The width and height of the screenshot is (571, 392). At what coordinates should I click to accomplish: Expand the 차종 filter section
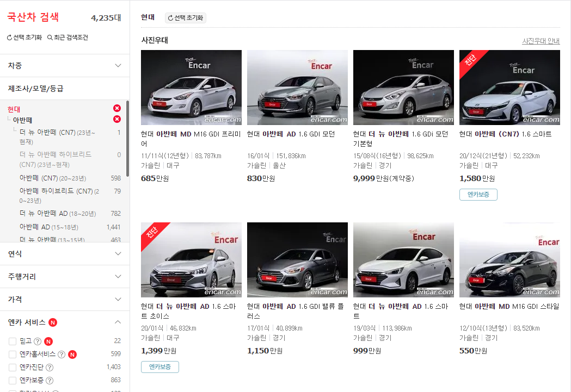[x=65, y=65]
